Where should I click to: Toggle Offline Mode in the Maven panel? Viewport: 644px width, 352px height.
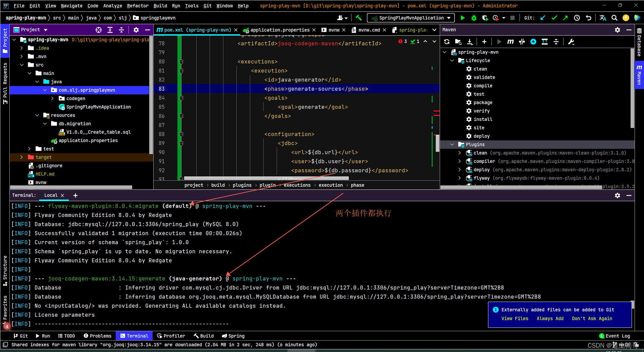pos(533,42)
